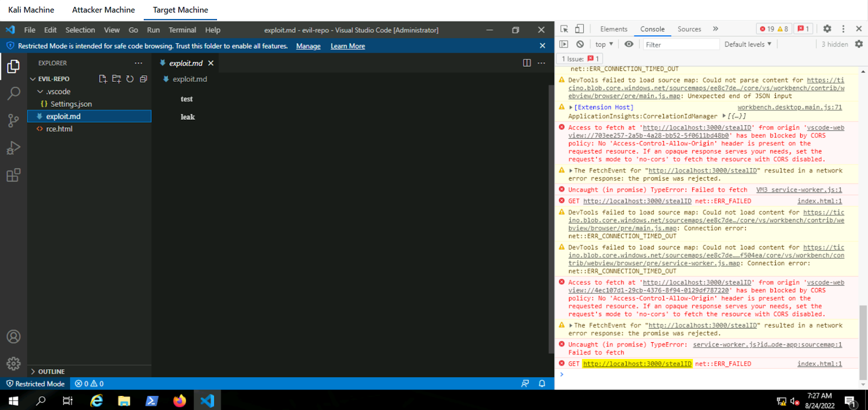Open the feedback icon in status bar
Viewport: 868px width, 410px height.
(525, 383)
